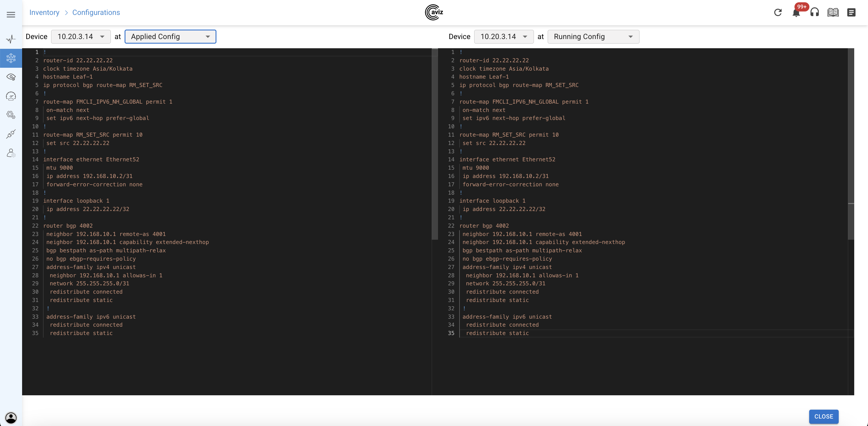Click the right editor vertical scrollbar
Viewport: 868px width, 426px height.
click(x=851, y=135)
